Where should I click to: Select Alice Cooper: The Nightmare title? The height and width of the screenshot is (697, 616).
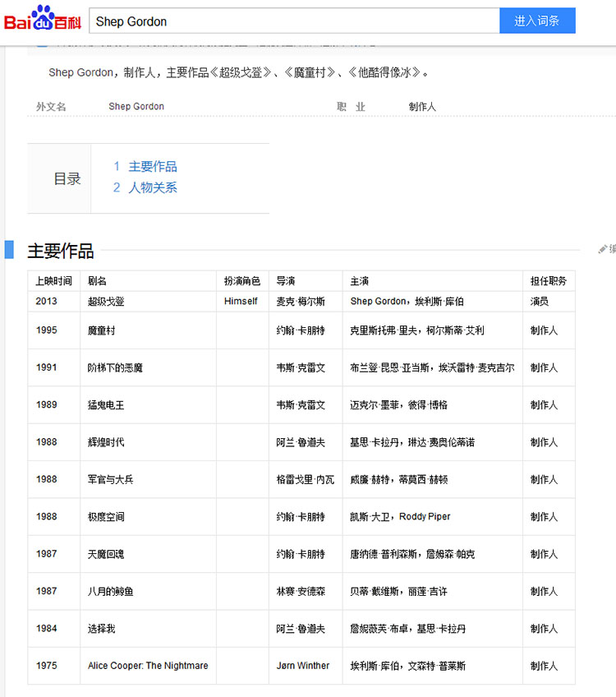click(148, 666)
